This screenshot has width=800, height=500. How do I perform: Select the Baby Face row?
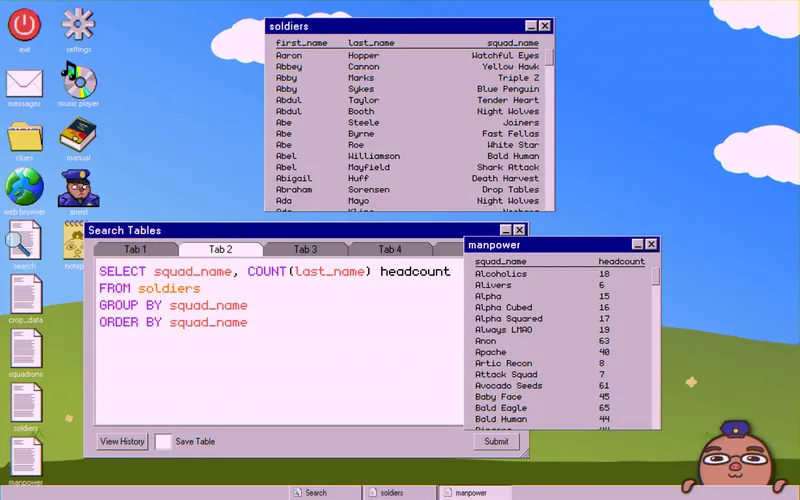click(560, 396)
